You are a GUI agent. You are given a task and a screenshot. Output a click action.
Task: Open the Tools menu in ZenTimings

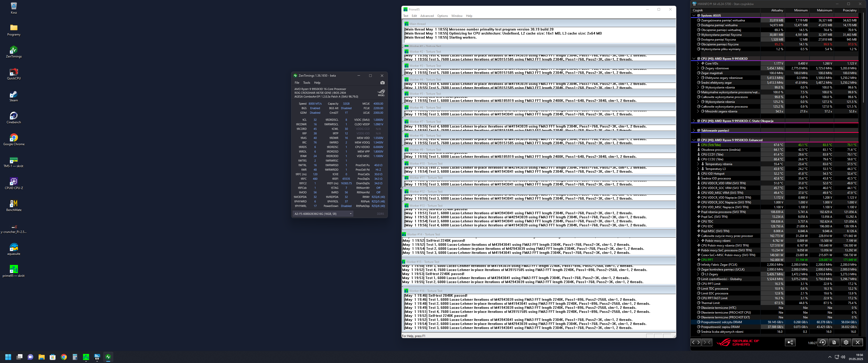(306, 82)
